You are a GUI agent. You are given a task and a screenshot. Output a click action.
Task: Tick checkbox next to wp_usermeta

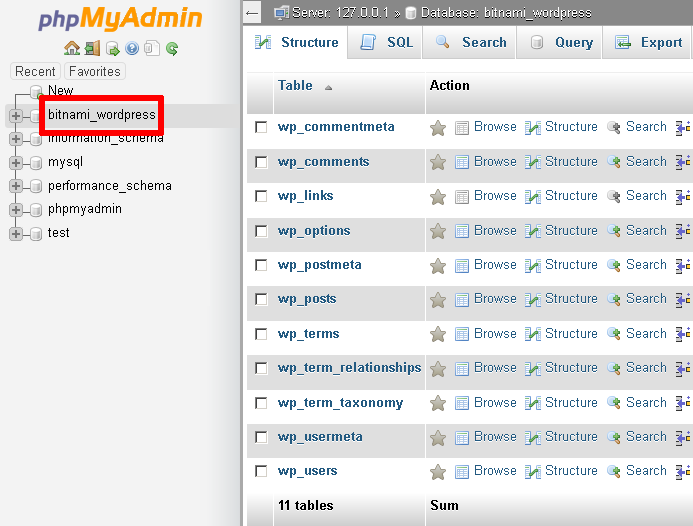coord(261,437)
